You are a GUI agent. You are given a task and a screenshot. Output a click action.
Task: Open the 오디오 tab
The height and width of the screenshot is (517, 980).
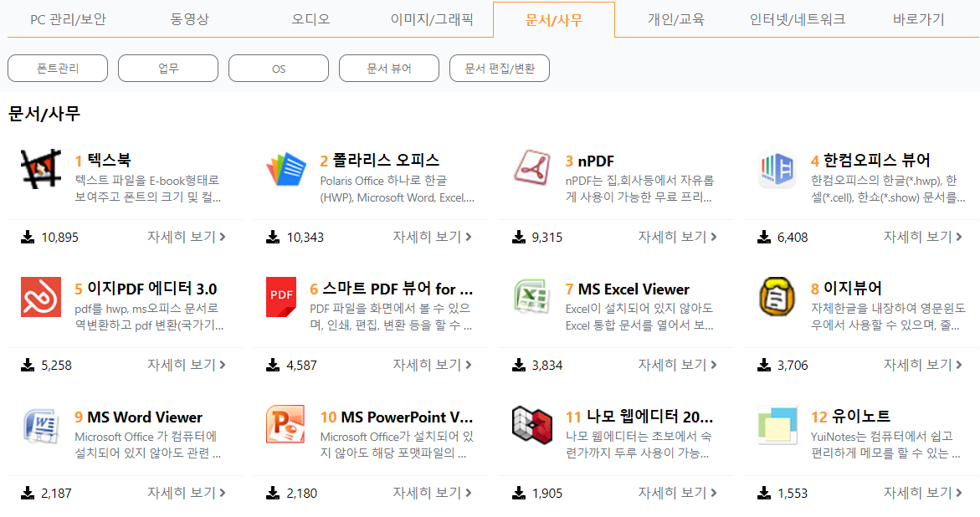[x=310, y=19]
